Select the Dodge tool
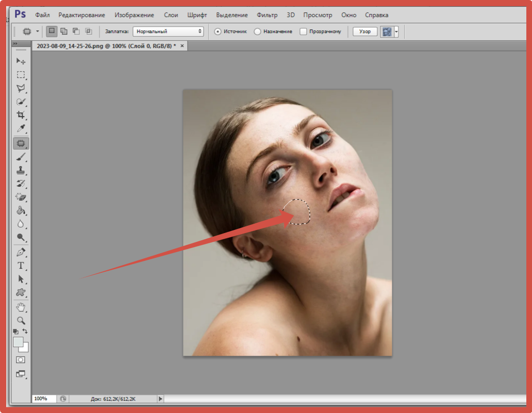The image size is (532, 413). (x=21, y=237)
